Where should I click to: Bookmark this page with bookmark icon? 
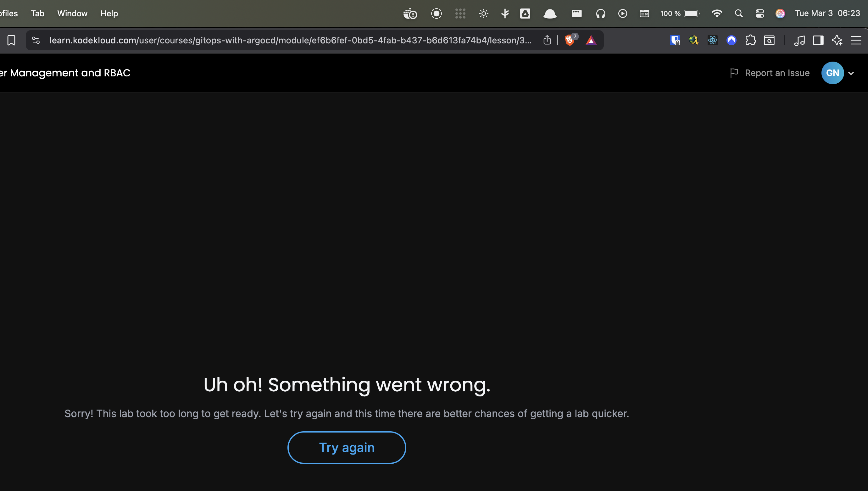tap(11, 41)
